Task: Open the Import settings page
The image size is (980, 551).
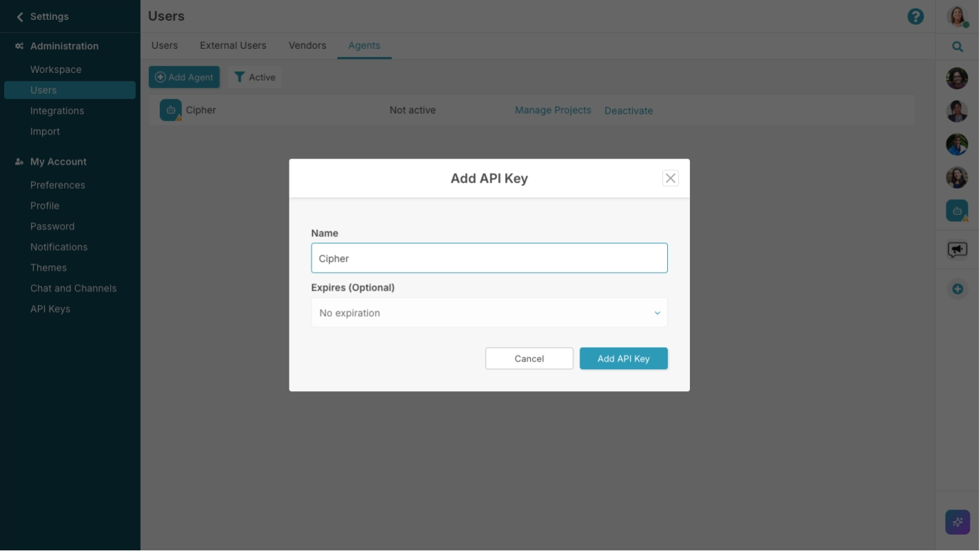Action: pyautogui.click(x=45, y=132)
